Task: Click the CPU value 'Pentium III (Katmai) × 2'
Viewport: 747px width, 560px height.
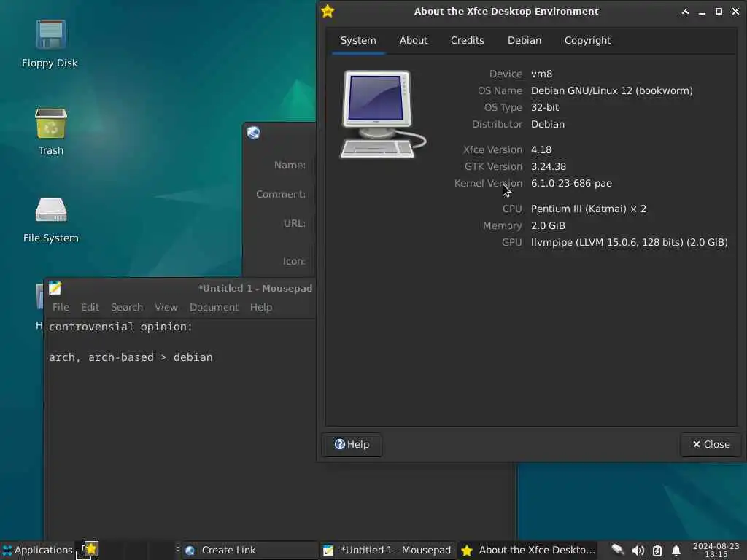Action: 589,209
